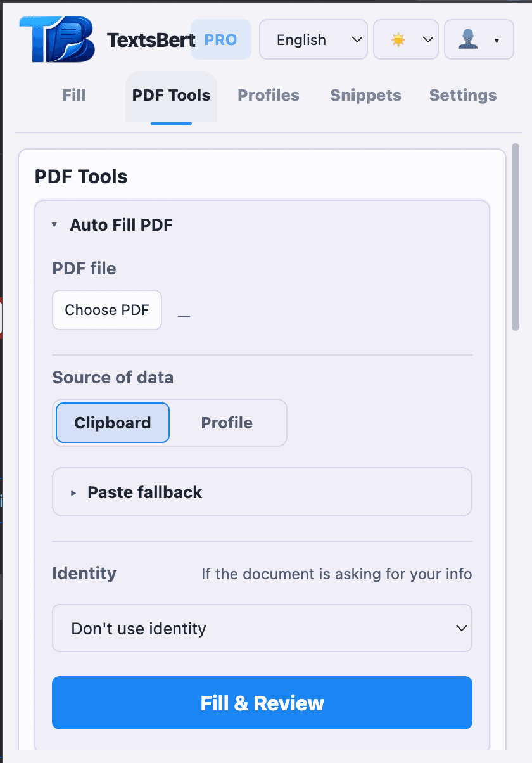
Task: Go to the Snippets tab
Action: click(365, 95)
